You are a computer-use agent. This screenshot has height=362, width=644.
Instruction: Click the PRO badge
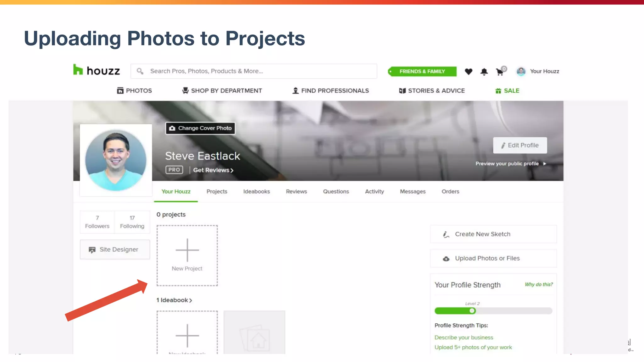click(174, 170)
